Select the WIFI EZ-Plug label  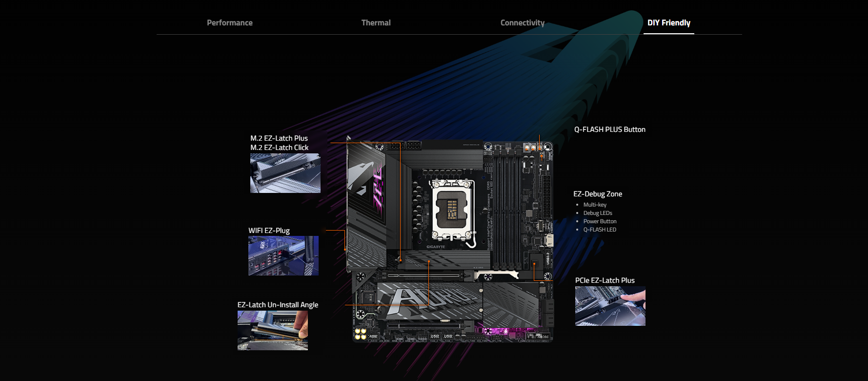click(x=269, y=231)
